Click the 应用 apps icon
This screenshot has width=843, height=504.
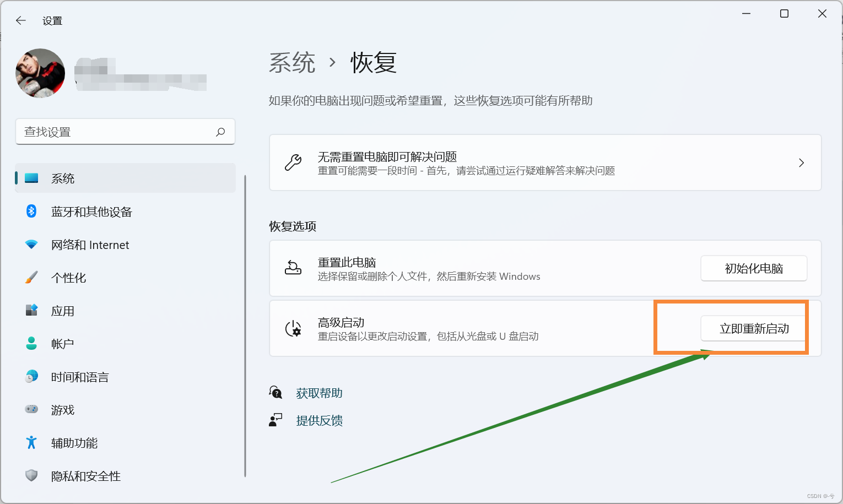click(31, 310)
